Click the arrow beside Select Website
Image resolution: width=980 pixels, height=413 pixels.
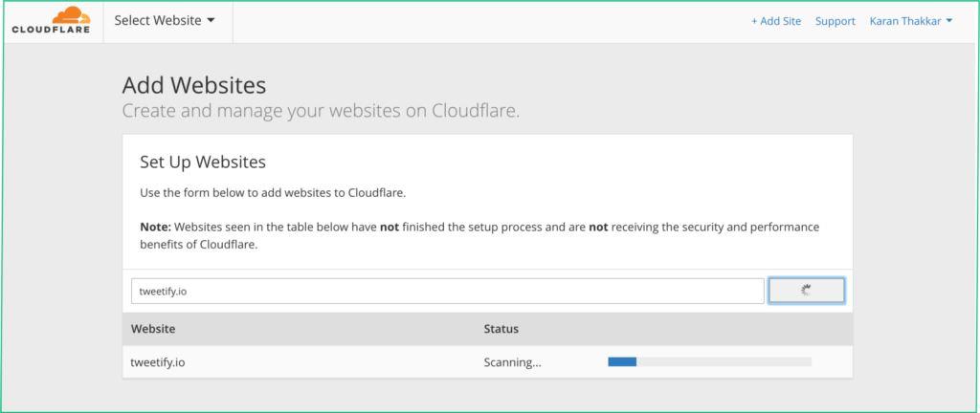pyautogui.click(x=211, y=21)
